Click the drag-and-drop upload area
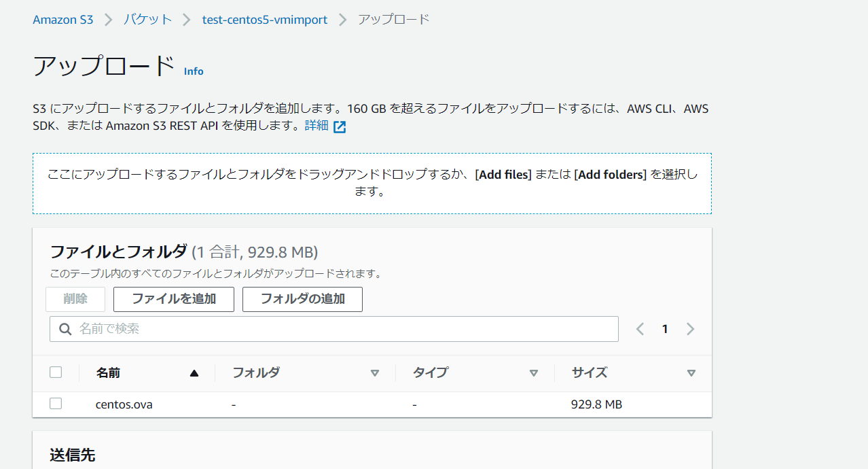868x469 pixels. pos(372,183)
